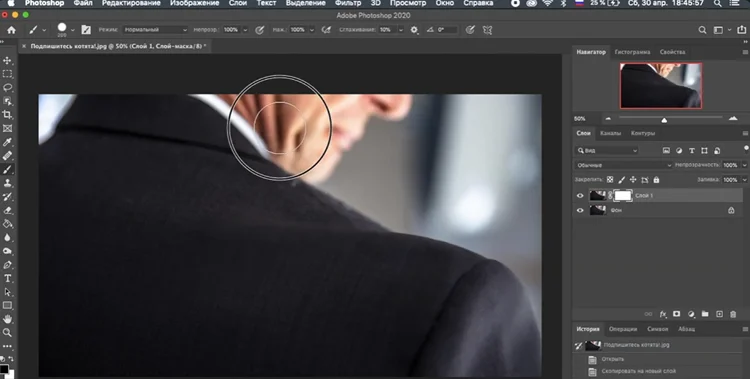Select the Pen tool

[8, 265]
